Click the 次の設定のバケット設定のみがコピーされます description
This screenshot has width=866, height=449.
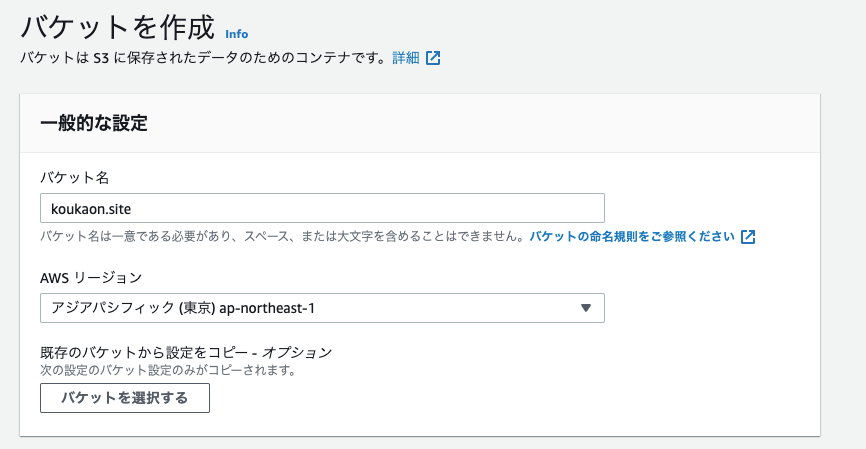tap(168, 370)
